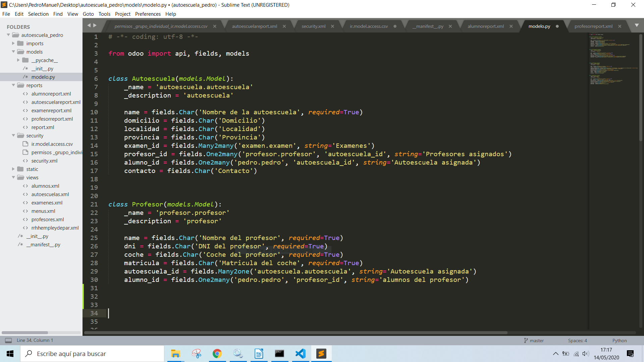The image size is (644, 362).
Task: Click the back navigation arrow
Action: point(89,25)
